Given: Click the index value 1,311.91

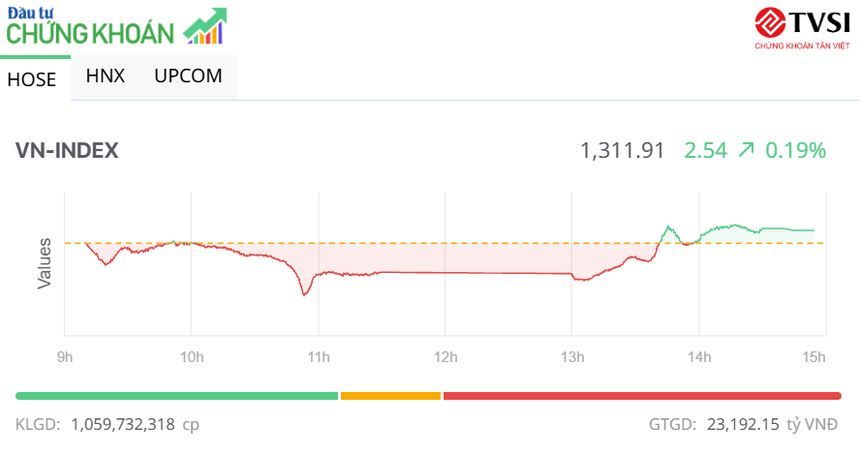Looking at the screenshot, I should click(x=622, y=151).
